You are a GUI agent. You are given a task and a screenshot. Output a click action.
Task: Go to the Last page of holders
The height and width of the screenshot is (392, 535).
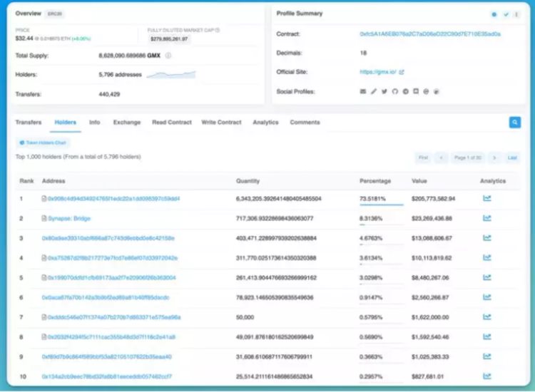512,158
